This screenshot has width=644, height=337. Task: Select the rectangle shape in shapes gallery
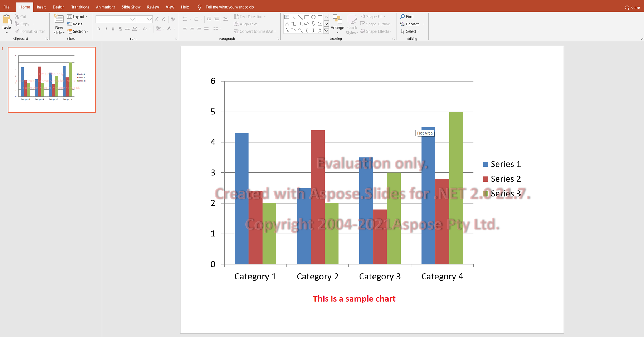click(x=307, y=17)
